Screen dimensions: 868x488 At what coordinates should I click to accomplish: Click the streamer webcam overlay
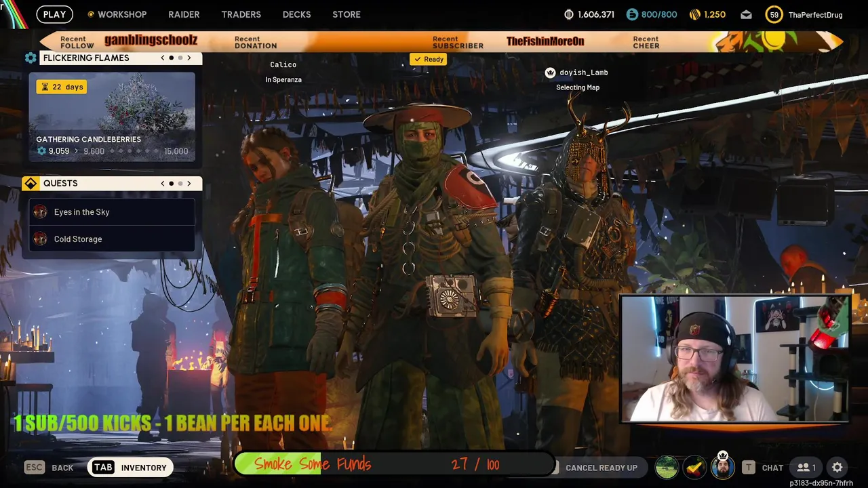(x=735, y=359)
